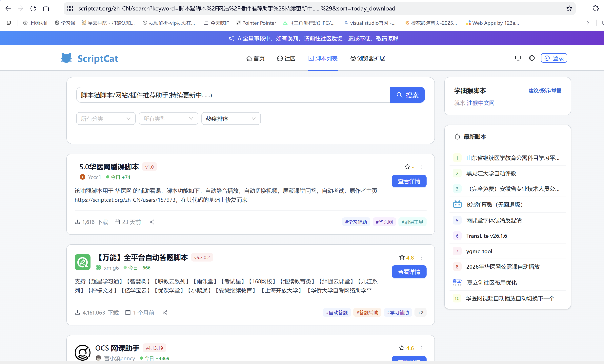
Task: Click the green 全平台自动答题脚本 script icon
Action: click(x=83, y=262)
